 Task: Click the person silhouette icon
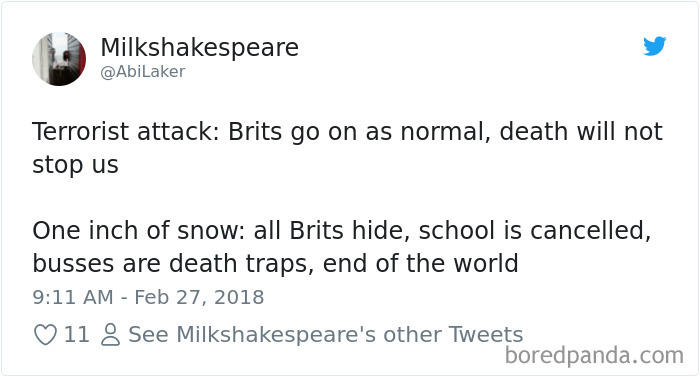pos(110,335)
